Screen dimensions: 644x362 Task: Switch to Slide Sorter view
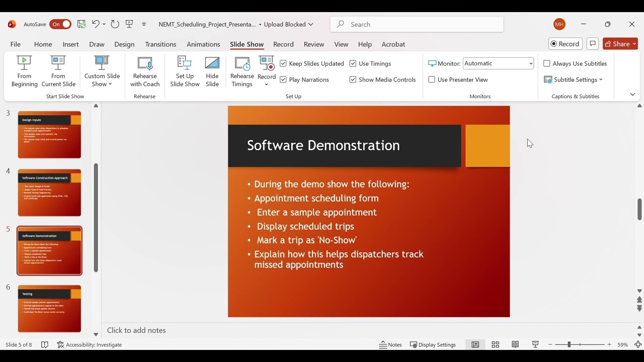coord(495,344)
